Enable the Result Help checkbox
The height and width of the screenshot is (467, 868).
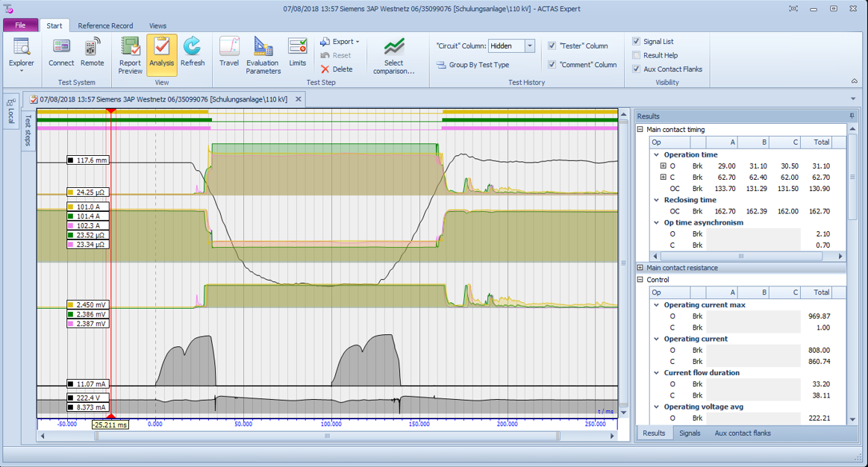[x=636, y=55]
